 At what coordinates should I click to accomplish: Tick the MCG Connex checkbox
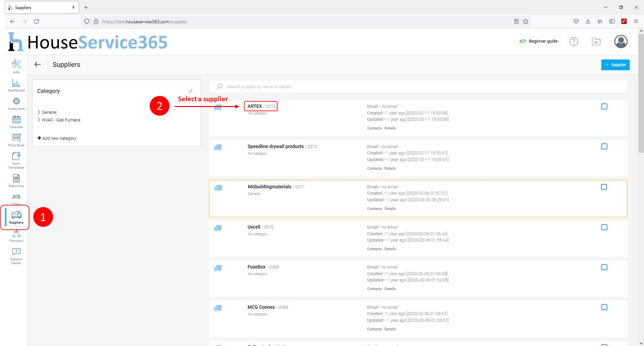tap(604, 307)
